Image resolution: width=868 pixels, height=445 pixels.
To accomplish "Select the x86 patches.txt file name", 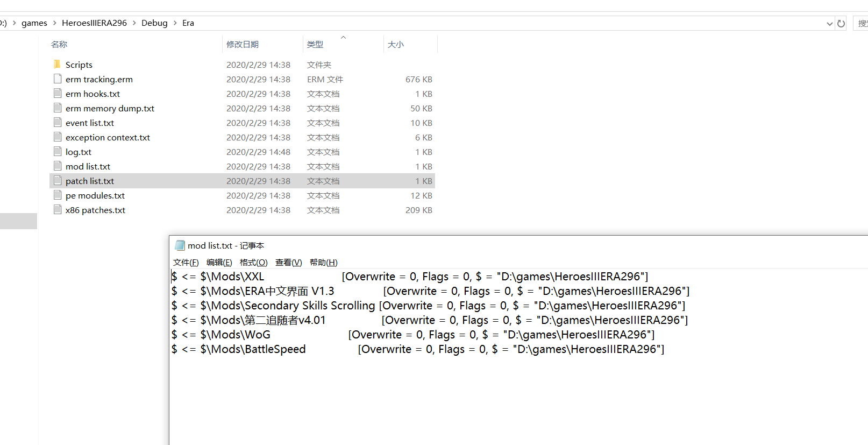I will click(x=95, y=210).
